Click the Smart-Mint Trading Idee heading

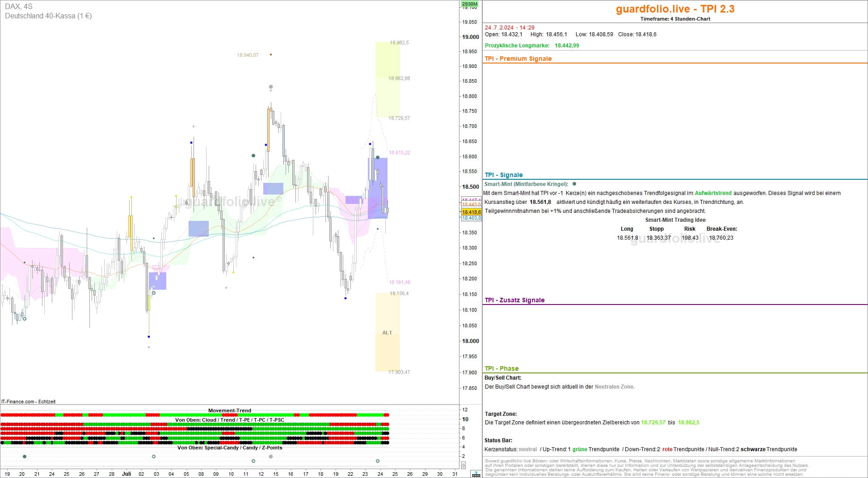tap(675, 220)
